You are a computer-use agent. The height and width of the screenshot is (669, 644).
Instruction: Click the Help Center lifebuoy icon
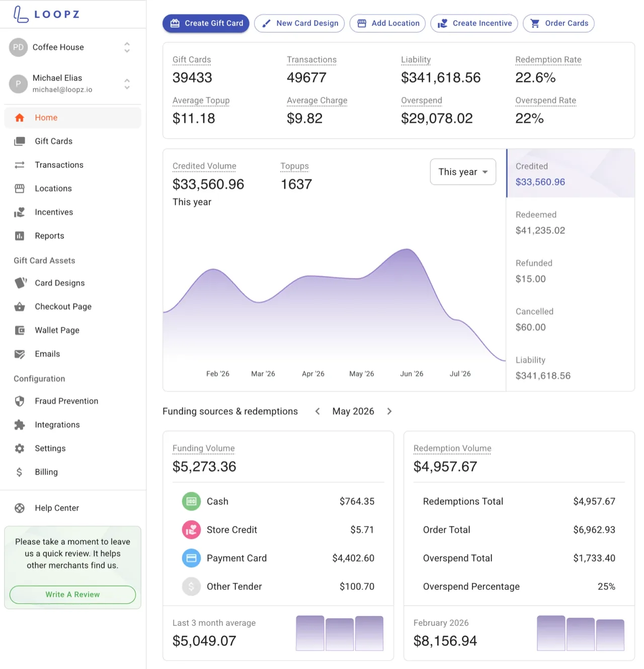(20, 508)
